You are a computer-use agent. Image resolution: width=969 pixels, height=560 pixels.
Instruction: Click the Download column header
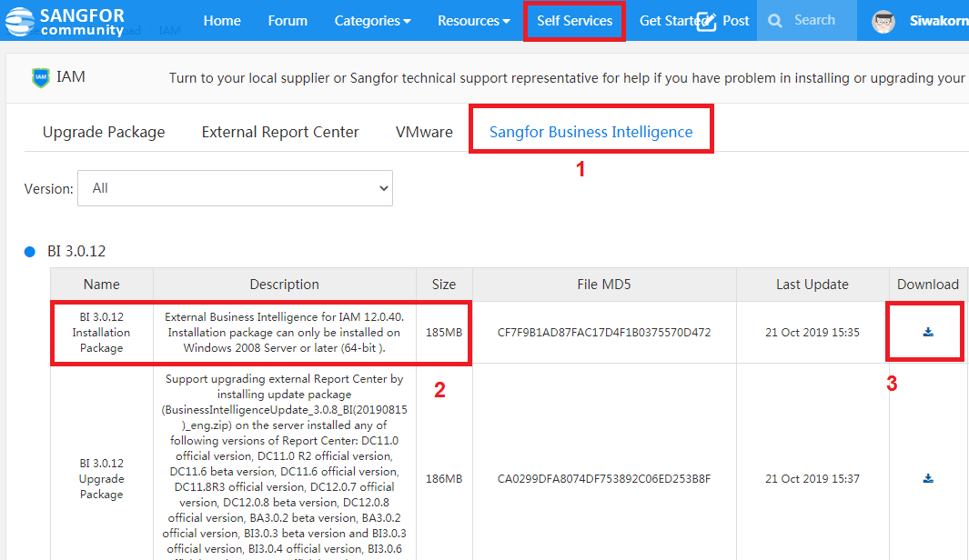click(927, 284)
